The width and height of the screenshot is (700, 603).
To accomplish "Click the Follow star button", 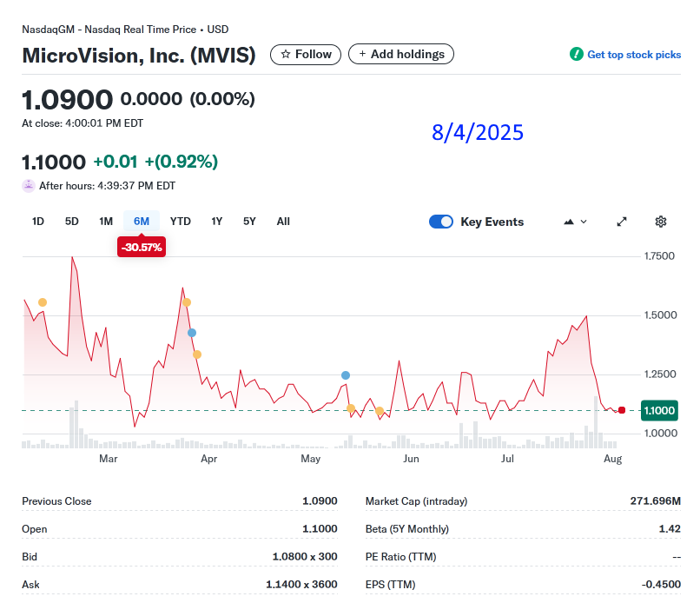I will point(306,55).
